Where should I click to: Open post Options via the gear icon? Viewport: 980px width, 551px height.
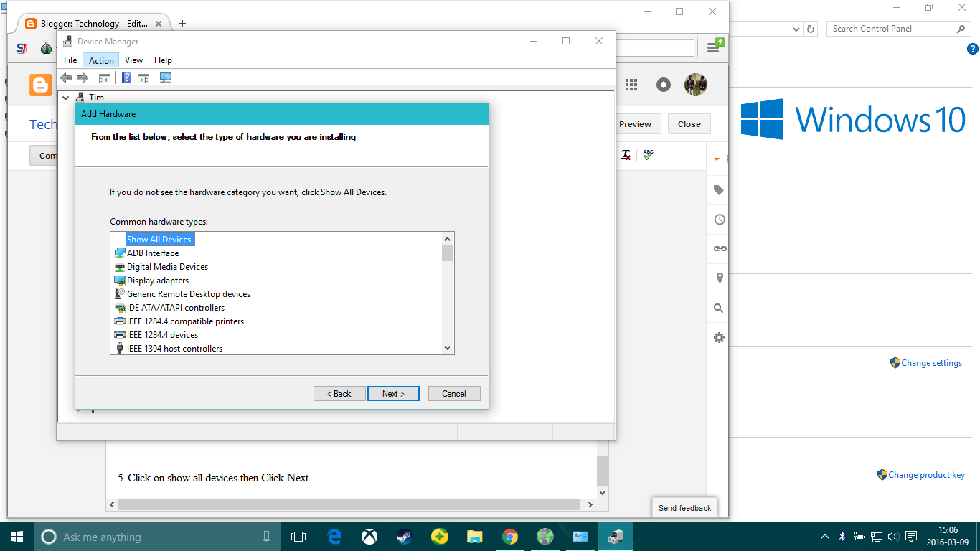[x=717, y=337]
